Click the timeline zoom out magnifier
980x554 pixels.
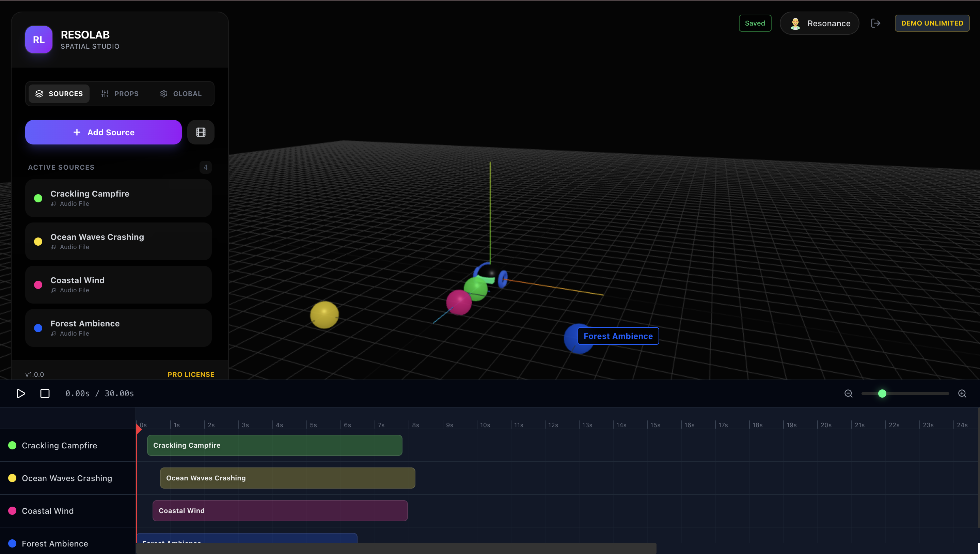click(x=848, y=393)
